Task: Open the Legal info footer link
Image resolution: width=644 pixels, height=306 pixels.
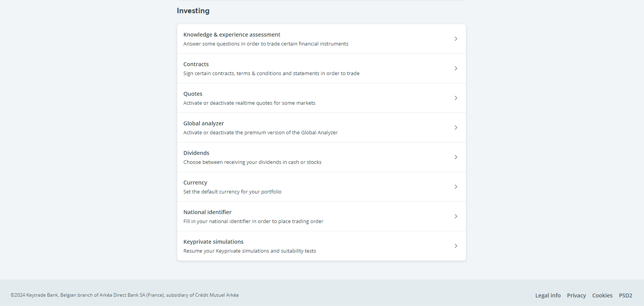Action: click(x=548, y=295)
